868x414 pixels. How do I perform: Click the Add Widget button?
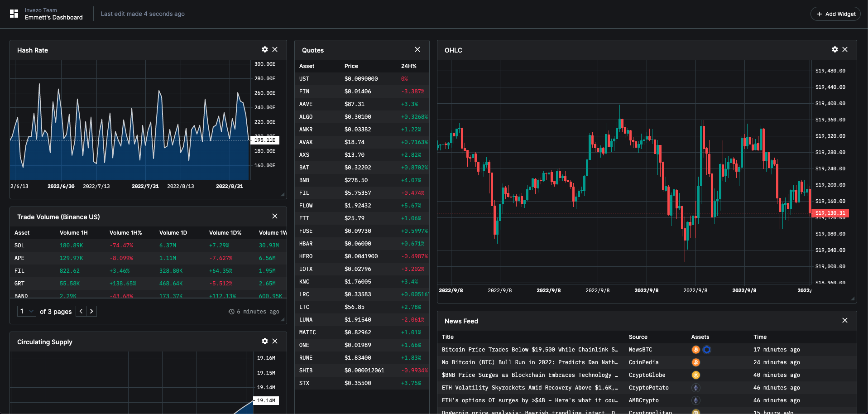coord(835,14)
